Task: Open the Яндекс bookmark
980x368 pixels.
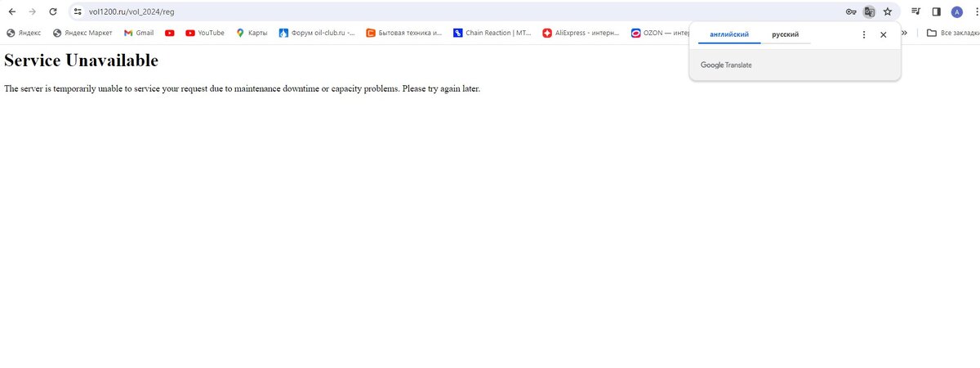Action: (24, 33)
